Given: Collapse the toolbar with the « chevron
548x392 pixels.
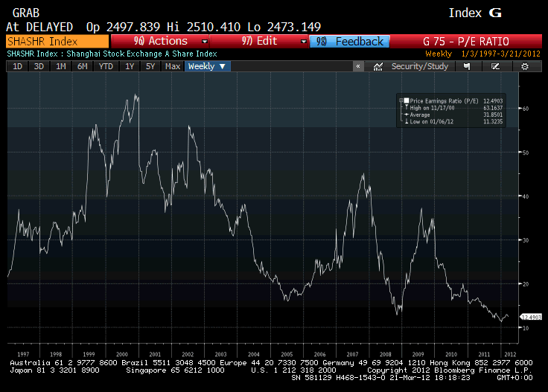Looking at the screenshot, I should click(x=358, y=66).
